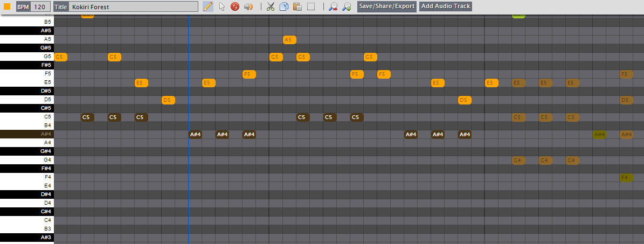Click the olive F4 note block
644x244 pixels.
[626, 178]
